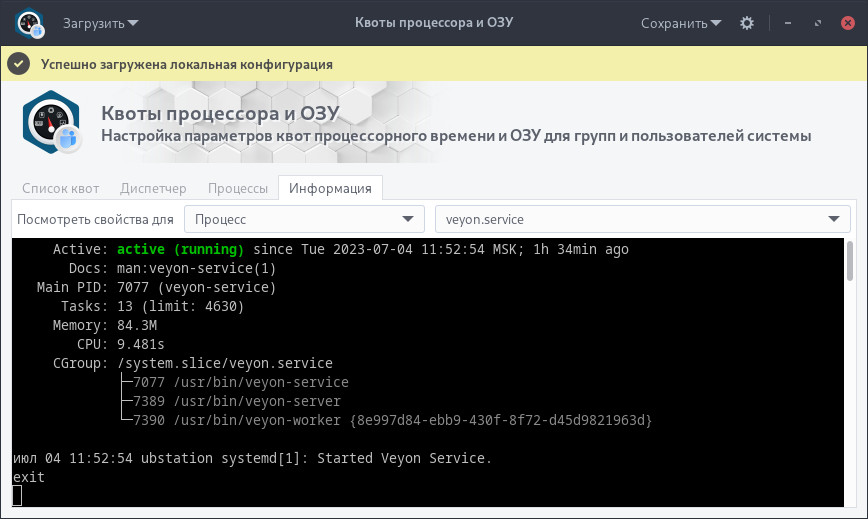Click the 'Успешно загружена локальная конфигурация' notification text
The width and height of the screenshot is (868, 519).
(187, 64)
